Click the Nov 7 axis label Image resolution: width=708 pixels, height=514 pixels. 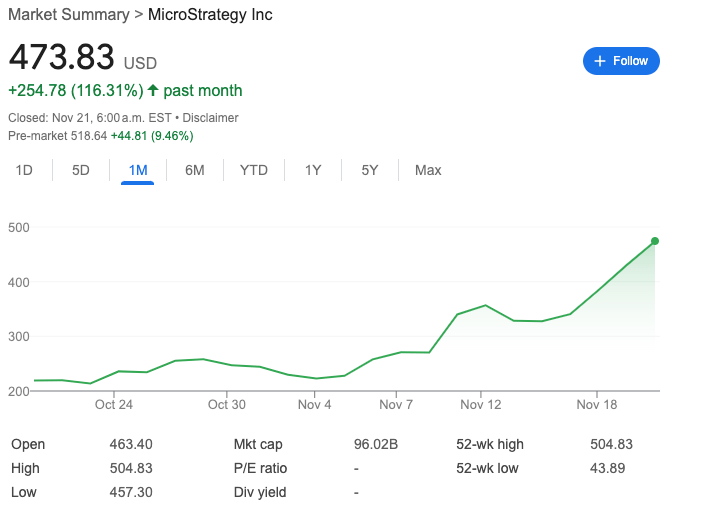[396, 404]
